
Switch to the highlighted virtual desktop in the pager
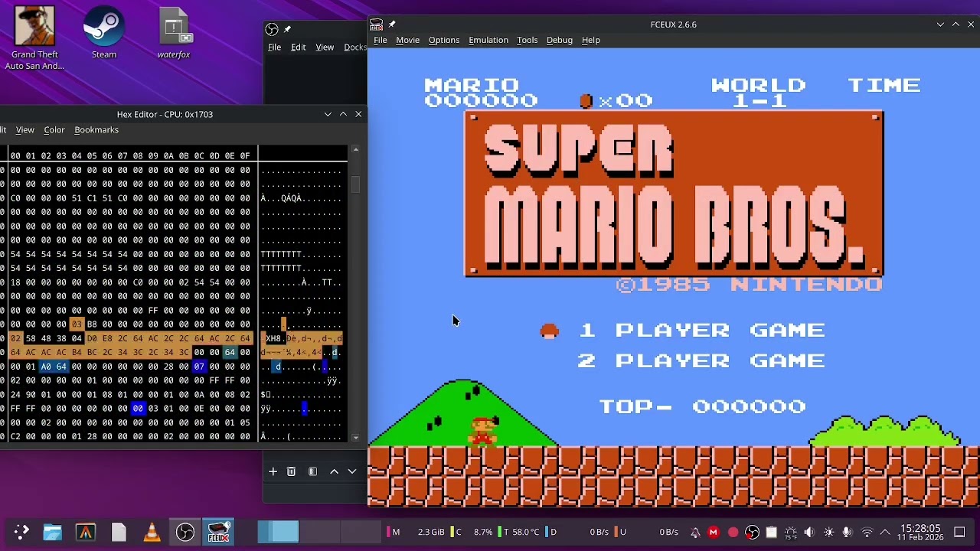[x=278, y=532]
